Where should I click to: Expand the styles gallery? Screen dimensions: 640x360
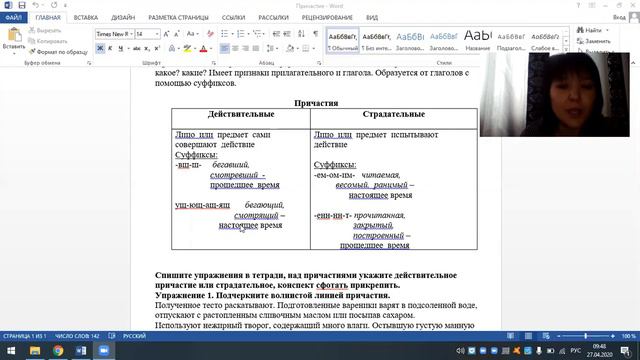[566, 49]
